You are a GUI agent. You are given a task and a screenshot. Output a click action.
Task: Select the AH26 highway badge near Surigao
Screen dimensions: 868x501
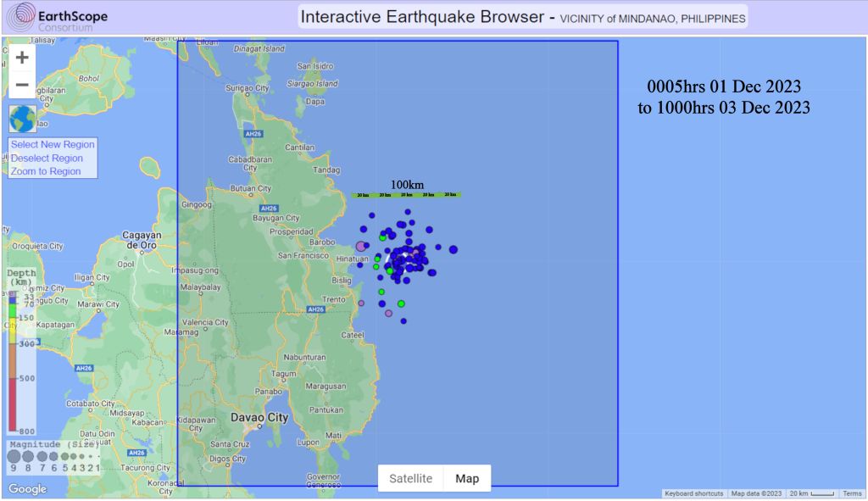pyautogui.click(x=252, y=134)
